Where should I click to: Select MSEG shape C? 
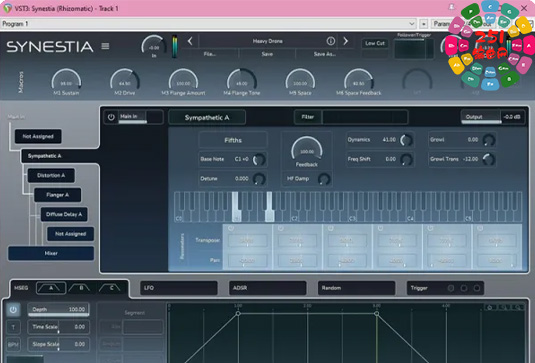(111, 288)
